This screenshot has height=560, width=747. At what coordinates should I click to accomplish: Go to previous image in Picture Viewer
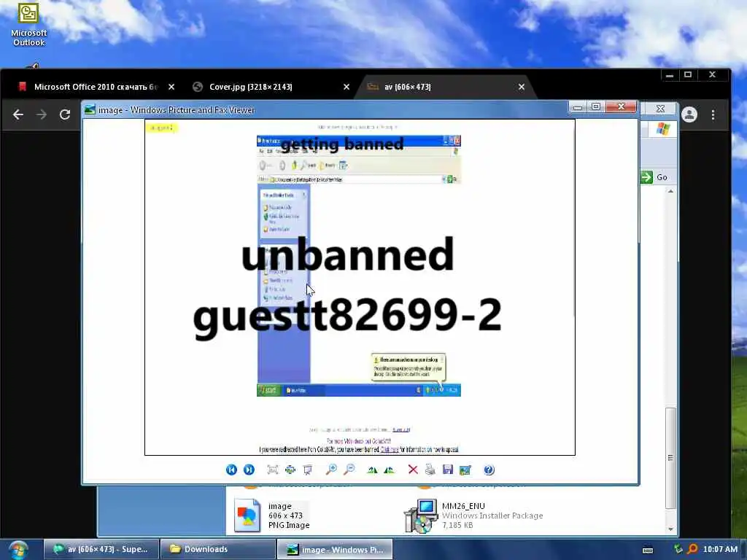[231, 470]
